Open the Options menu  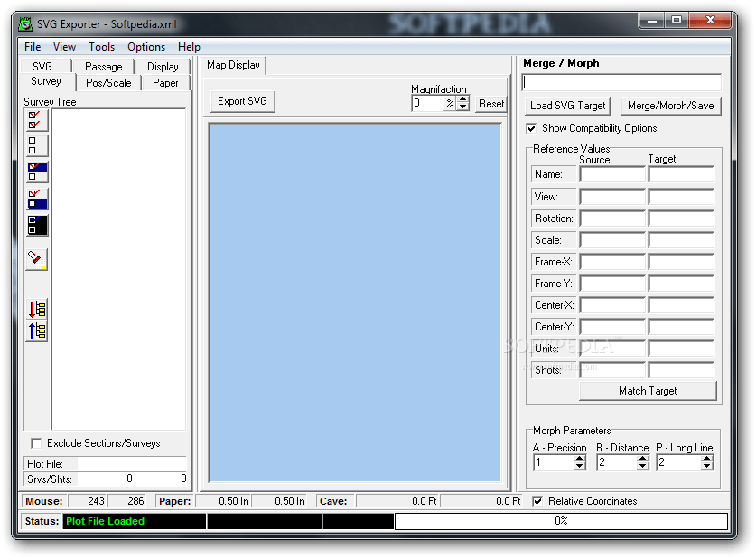[x=145, y=46]
